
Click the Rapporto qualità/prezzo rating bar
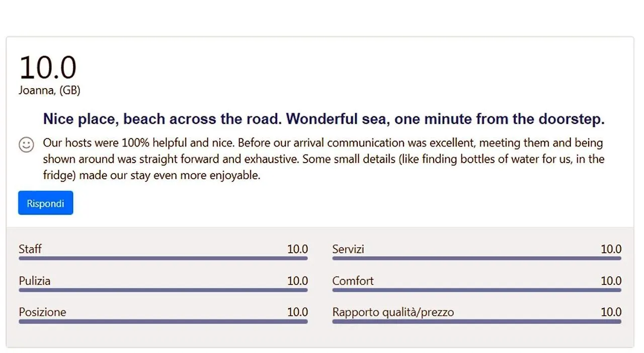coord(477,321)
